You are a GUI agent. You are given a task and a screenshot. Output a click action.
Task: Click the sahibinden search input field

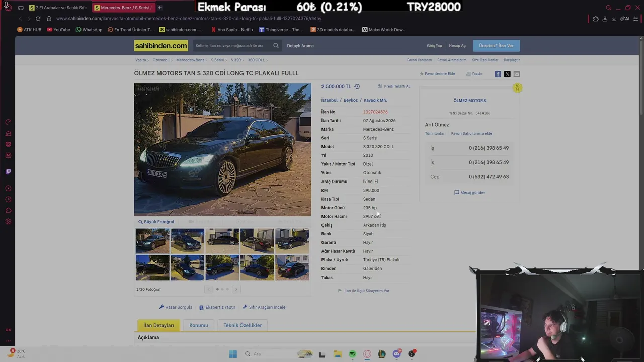232,46
